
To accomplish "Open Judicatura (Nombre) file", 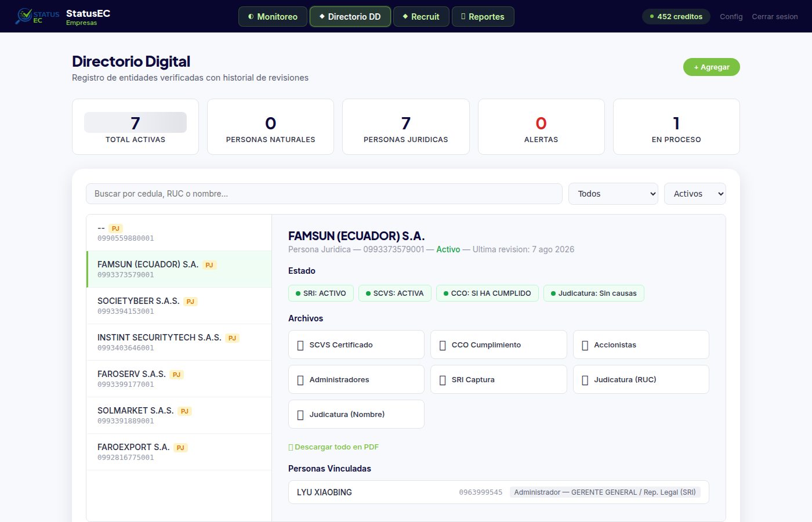I will [356, 414].
